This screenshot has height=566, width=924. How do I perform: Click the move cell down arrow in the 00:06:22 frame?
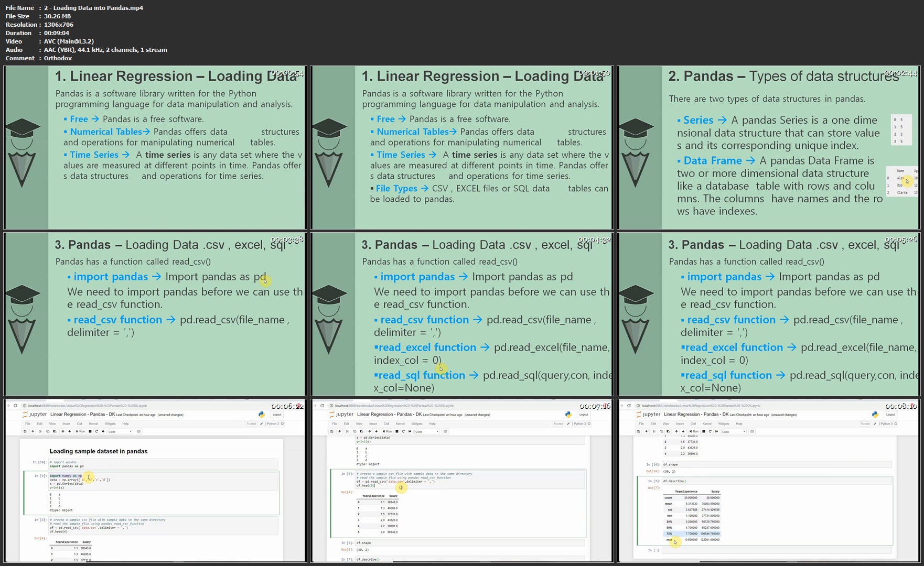coord(70,431)
